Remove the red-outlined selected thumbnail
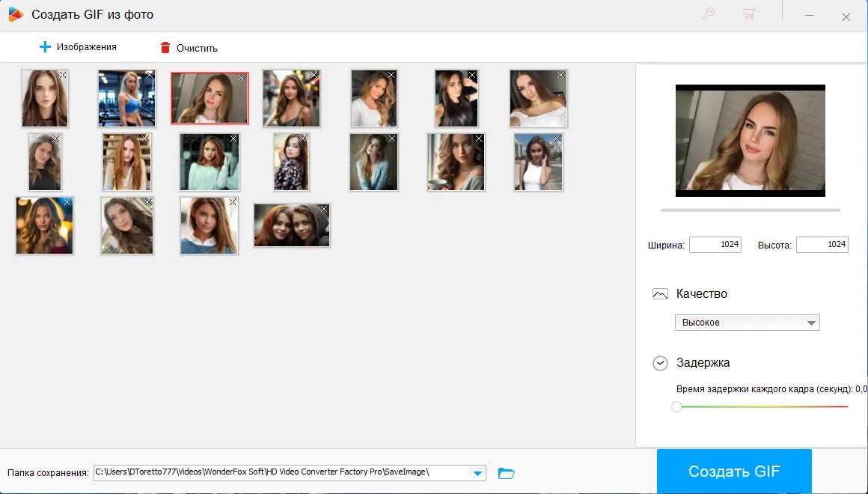This screenshot has width=868, height=494. 242,78
